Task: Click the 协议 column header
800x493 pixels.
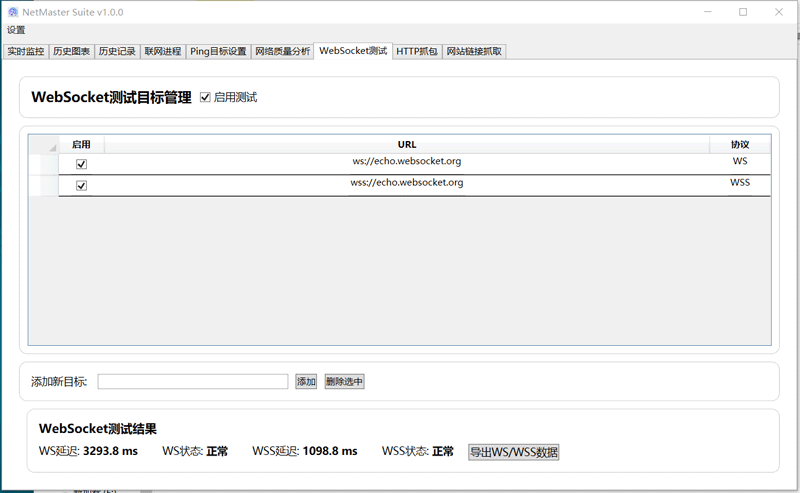Action: pyautogui.click(x=740, y=144)
